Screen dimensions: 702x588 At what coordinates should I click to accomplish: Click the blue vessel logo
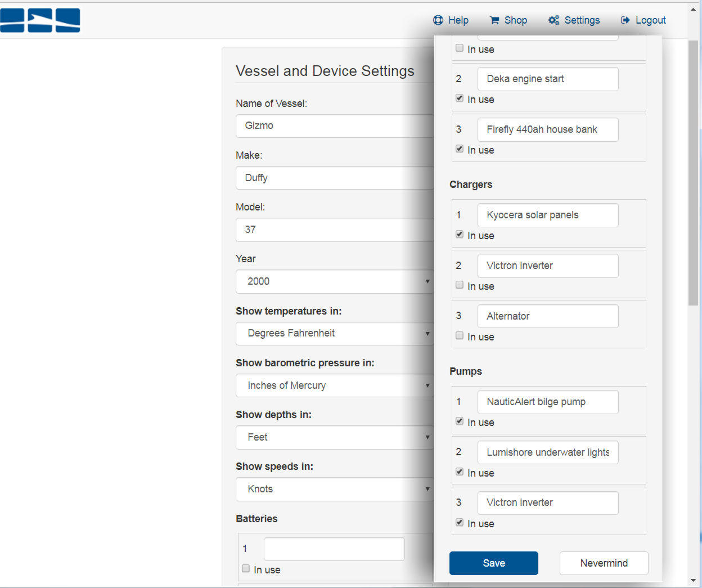pos(40,20)
